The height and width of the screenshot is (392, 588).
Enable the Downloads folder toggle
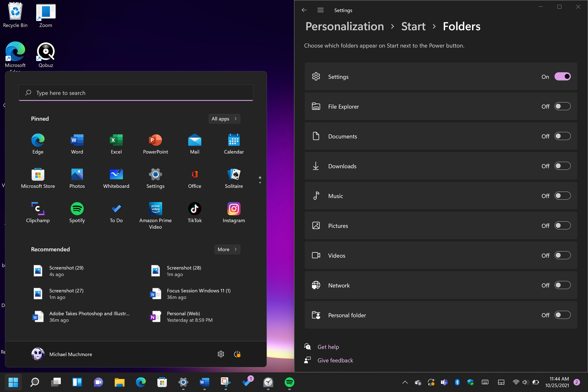coord(562,166)
